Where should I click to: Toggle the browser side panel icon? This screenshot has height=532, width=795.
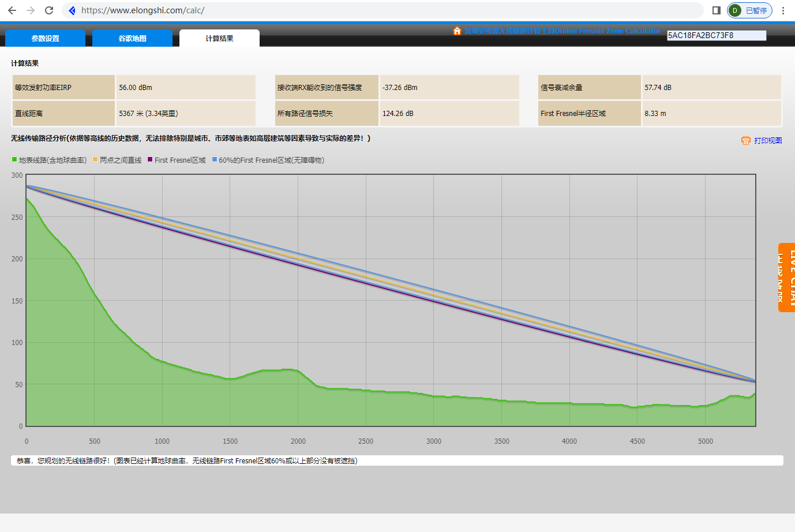717,10
